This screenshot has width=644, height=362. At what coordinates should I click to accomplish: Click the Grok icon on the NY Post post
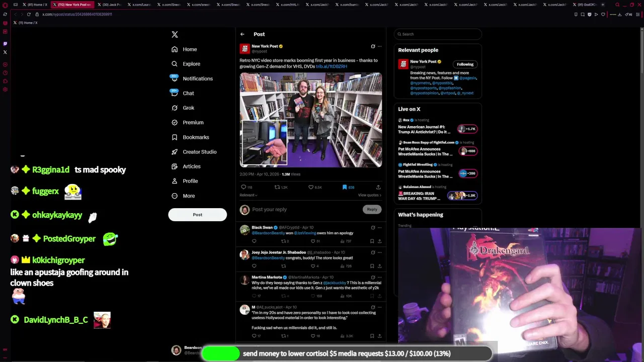click(373, 46)
